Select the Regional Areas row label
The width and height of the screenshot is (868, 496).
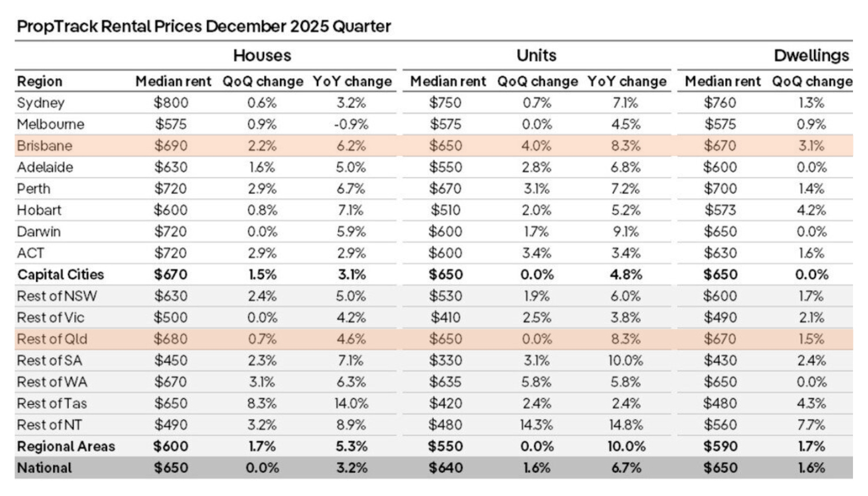tap(66, 446)
